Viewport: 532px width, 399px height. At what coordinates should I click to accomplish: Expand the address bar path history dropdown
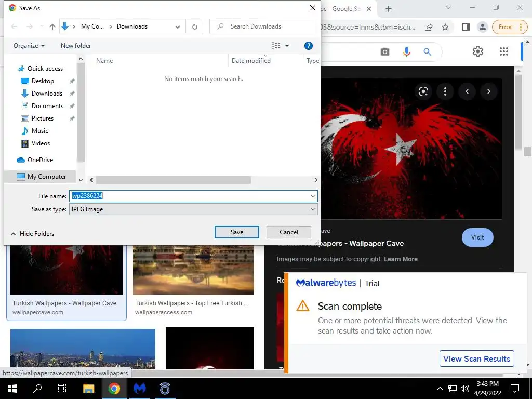[x=178, y=27]
